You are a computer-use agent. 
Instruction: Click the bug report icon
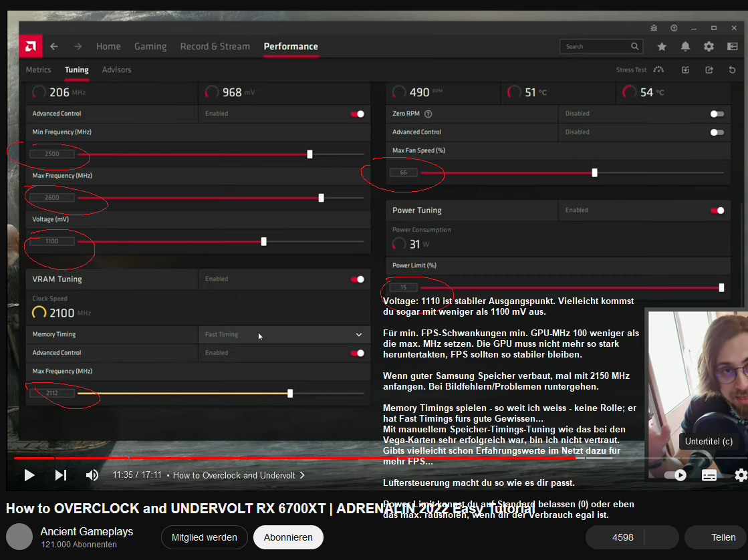(654, 28)
